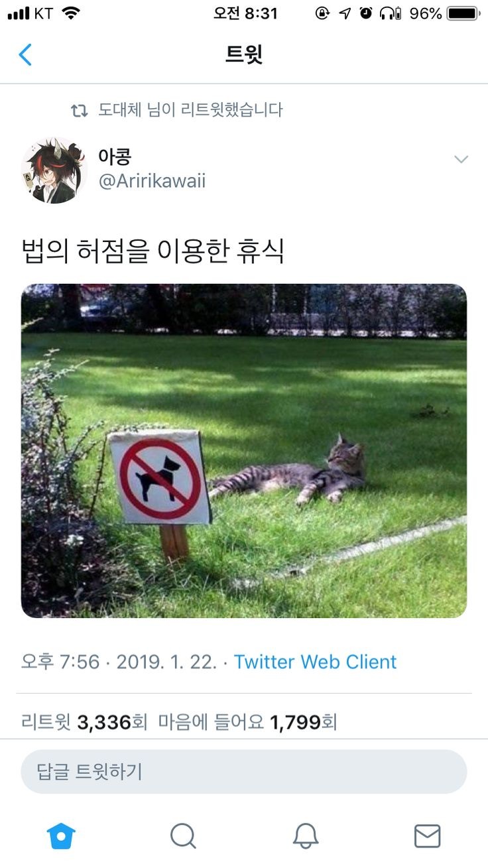Tap the back arrow icon
This screenshot has height=868, width=488.
[25, 54]
